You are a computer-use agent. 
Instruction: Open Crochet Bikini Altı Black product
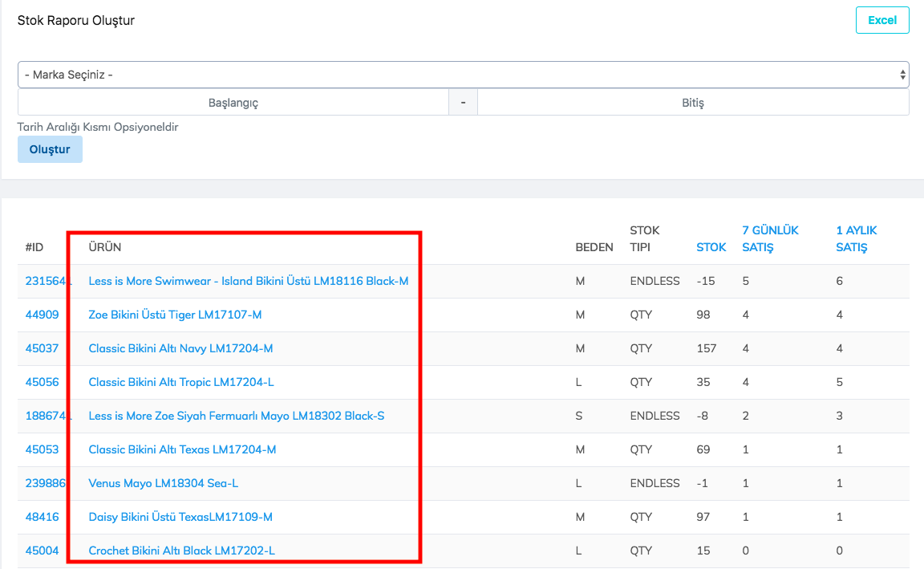point(181,551)
